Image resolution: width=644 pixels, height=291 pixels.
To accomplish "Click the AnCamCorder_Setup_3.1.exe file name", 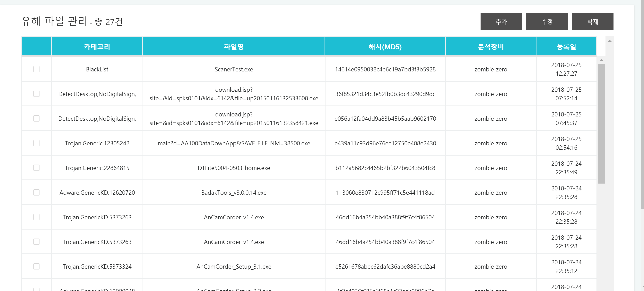I will pyautogui.click(x=234, y=267).
